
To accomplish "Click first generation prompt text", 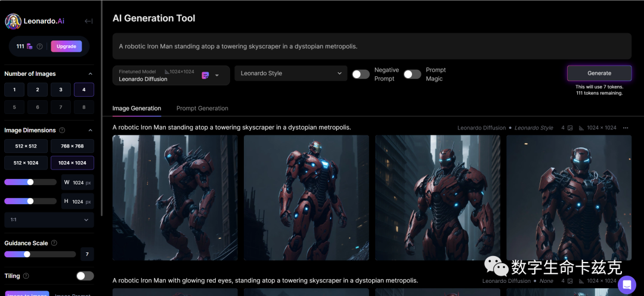I will pyautogui.click(x=231, y=128).
